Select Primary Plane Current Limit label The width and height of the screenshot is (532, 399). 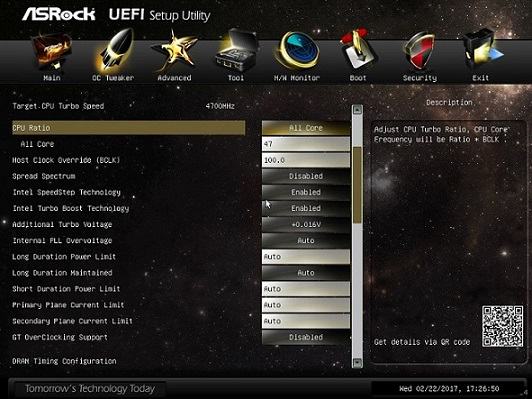[x=68, y=305]
